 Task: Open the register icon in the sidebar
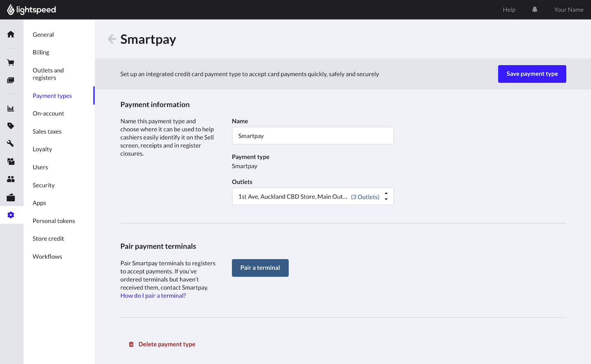point(11,80)
